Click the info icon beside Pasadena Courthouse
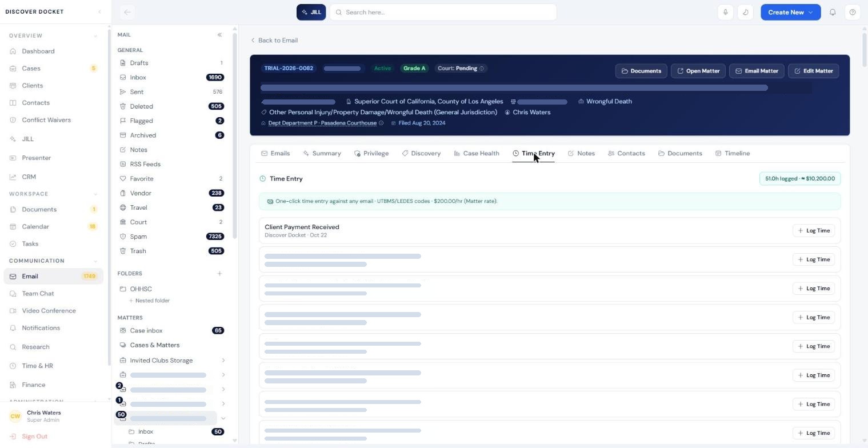The width and height of the screenshot is (868, 448). pos(381,123)
